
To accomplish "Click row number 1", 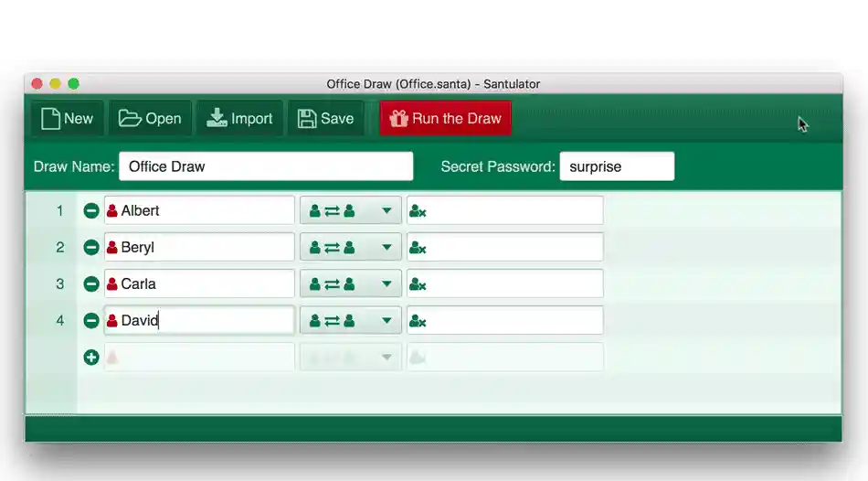I will (x=59, y=210).
